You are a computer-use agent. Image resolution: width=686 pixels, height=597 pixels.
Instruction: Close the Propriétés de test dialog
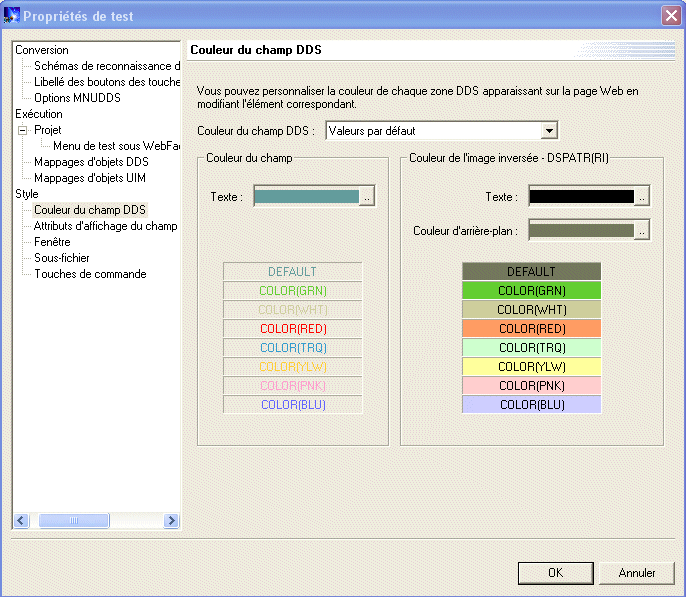pyautogui.click(x=671, y=16)
